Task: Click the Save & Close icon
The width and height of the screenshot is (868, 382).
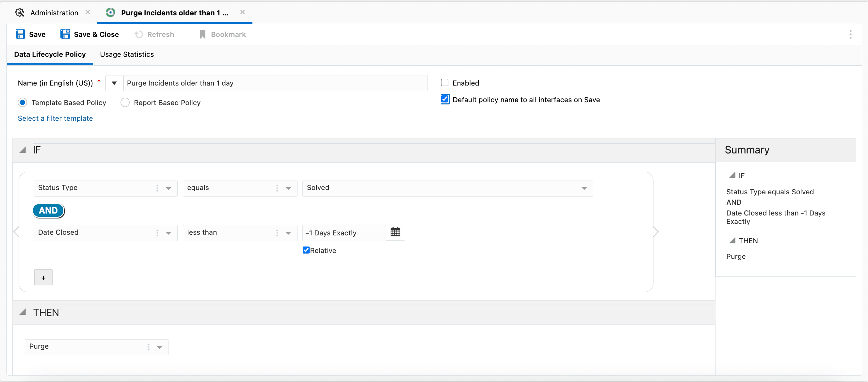Action: [x=65, y=34]
